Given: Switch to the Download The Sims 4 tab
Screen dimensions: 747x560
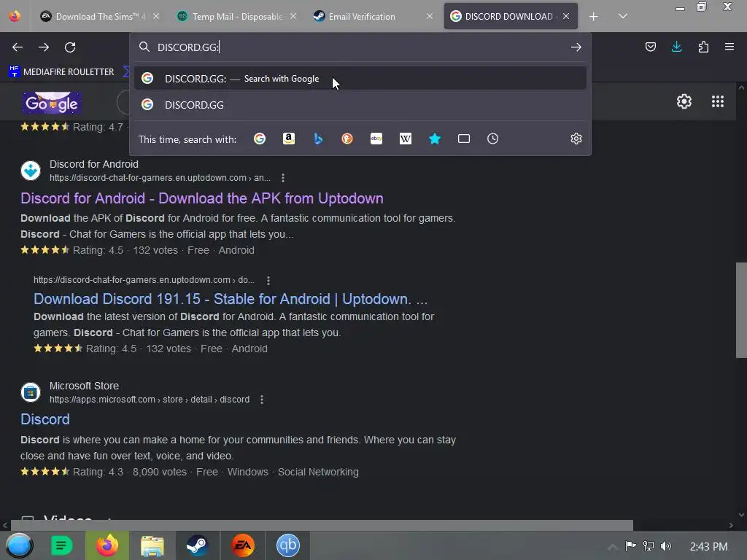Looking at the screenshot, I should click(x=98, y=17).
